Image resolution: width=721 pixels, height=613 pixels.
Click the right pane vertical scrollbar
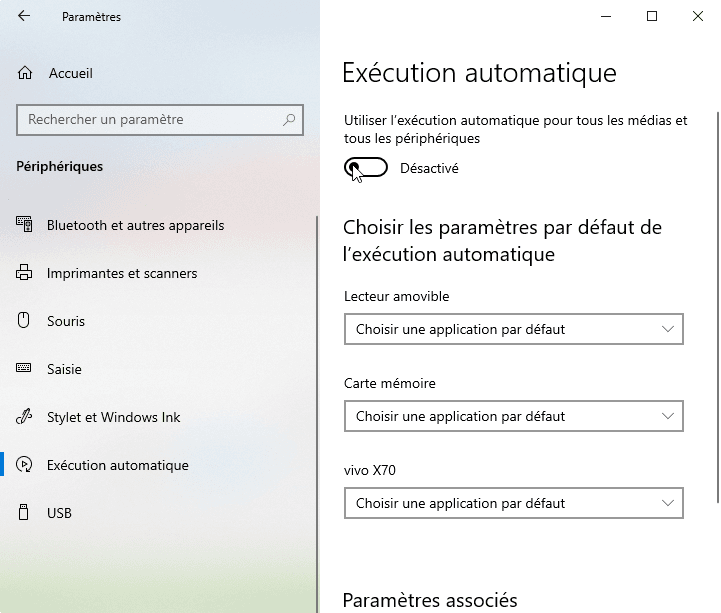718,307
